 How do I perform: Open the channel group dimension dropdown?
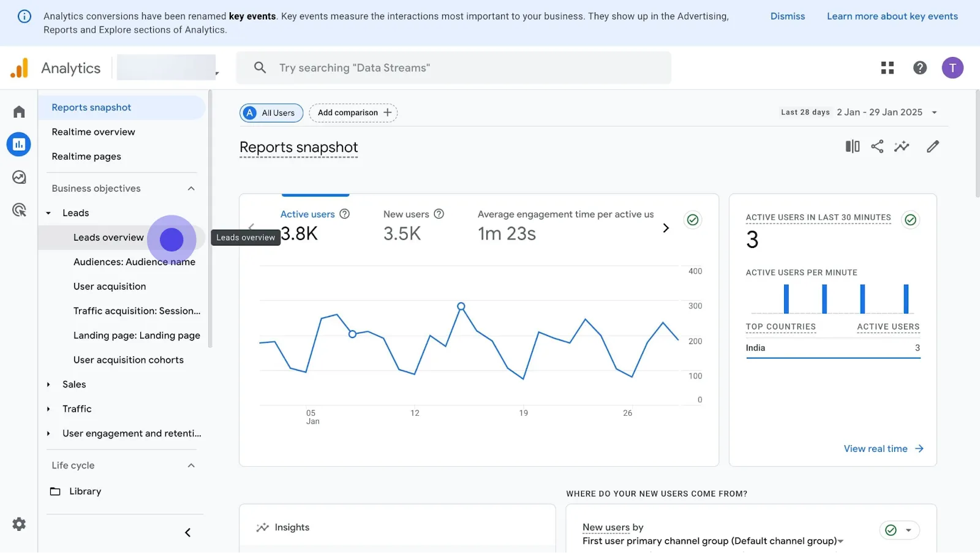tap(840, 541)
